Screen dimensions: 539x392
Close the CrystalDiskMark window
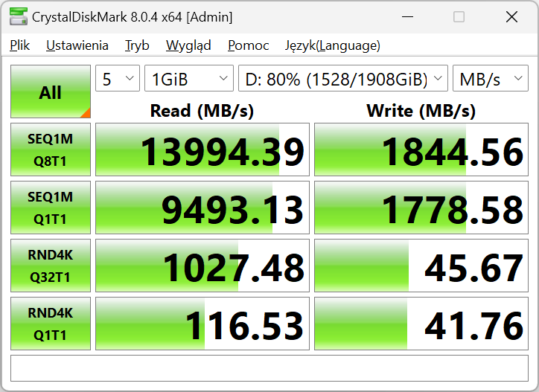(512, 16)
